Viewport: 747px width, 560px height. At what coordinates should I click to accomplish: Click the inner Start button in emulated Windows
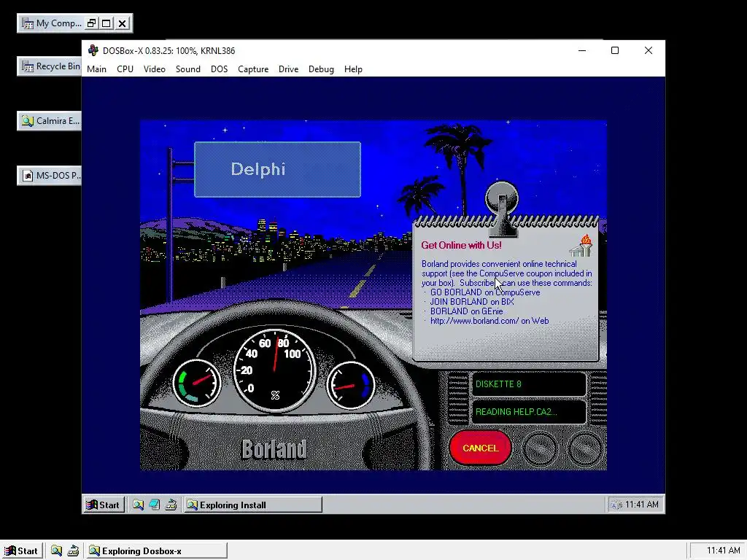tap(104, 505)
